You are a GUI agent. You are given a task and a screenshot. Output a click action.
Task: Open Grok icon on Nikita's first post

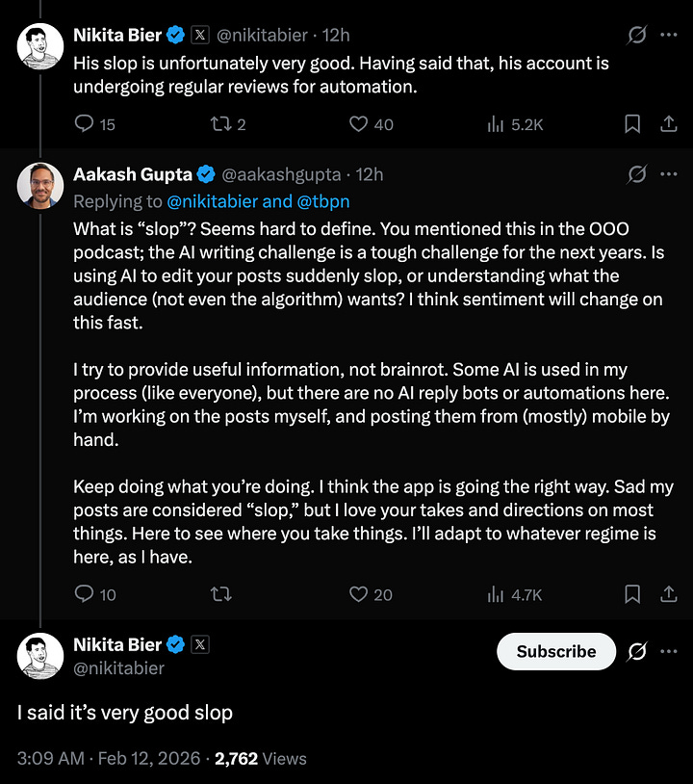(x=636, y=36)
